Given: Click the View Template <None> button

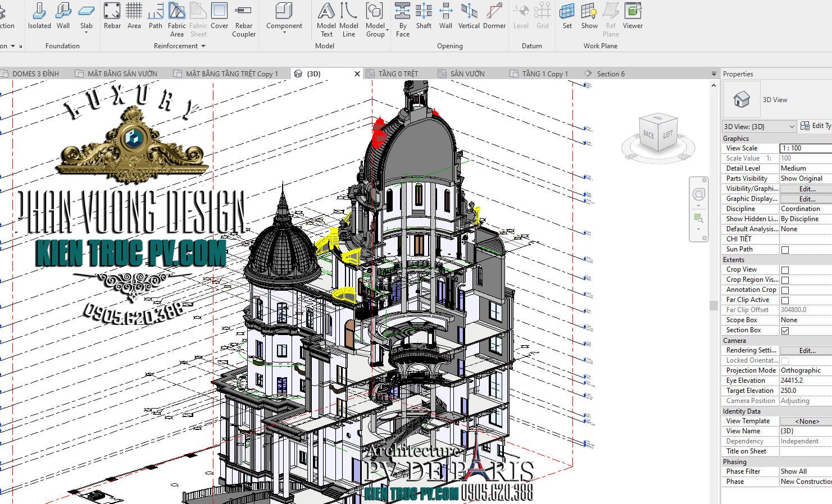Looking at the screenshot, I should tap(807, 421).
